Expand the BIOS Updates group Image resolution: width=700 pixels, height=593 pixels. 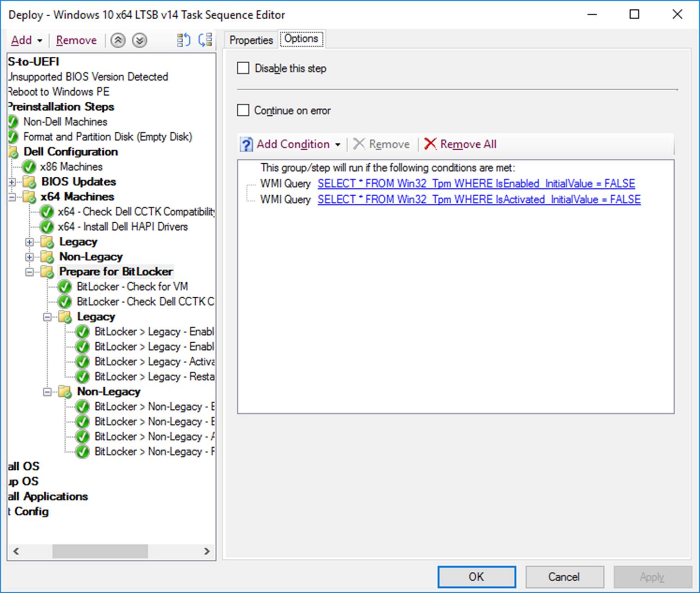[x=12, y=182]
